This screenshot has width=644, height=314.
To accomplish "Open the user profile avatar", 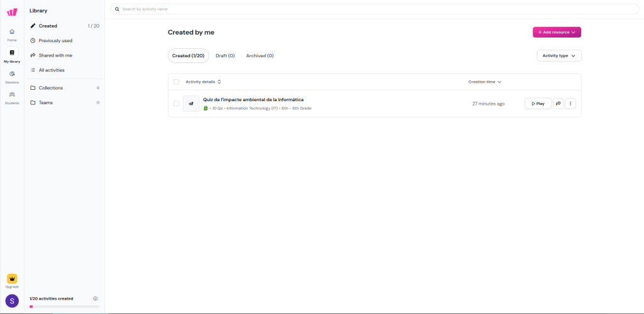I will point(12,301).
